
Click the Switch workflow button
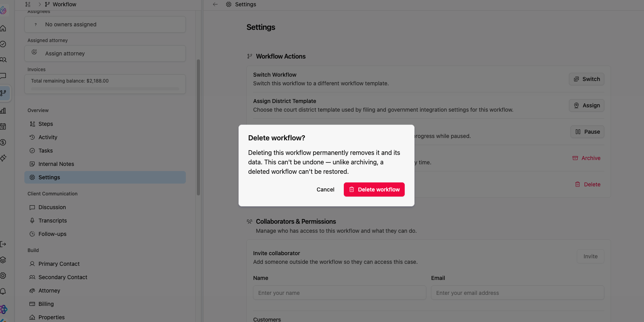tap(587, 79)
